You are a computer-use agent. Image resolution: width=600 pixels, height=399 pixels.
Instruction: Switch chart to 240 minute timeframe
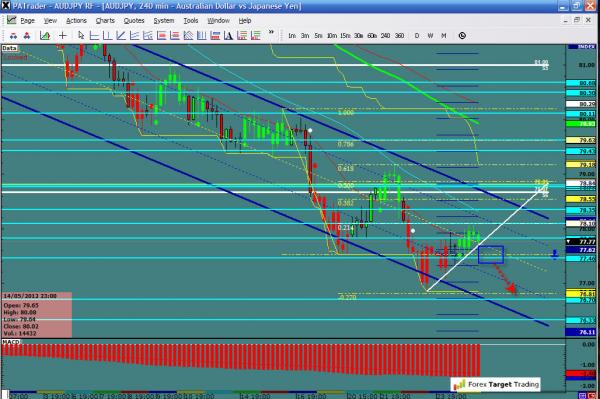tap(385, 36)
